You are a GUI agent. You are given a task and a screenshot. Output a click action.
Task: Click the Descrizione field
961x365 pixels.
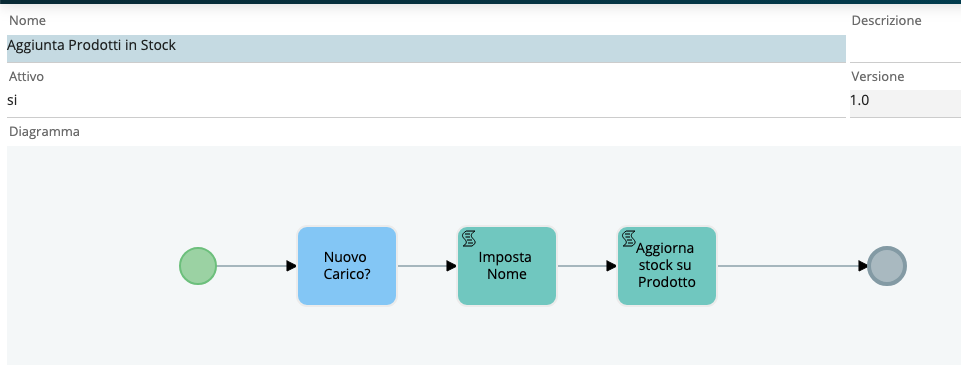coord(905,48)
